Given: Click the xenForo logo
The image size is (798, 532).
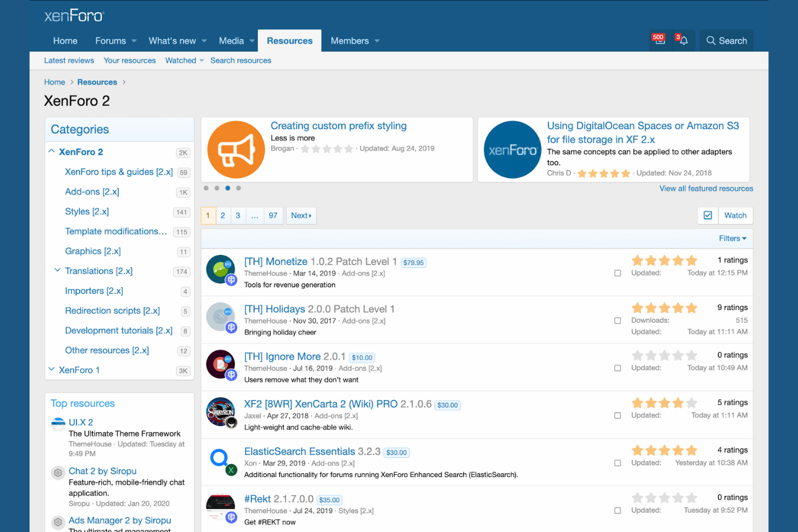Looking at the screenshot, I should (74, 16).
